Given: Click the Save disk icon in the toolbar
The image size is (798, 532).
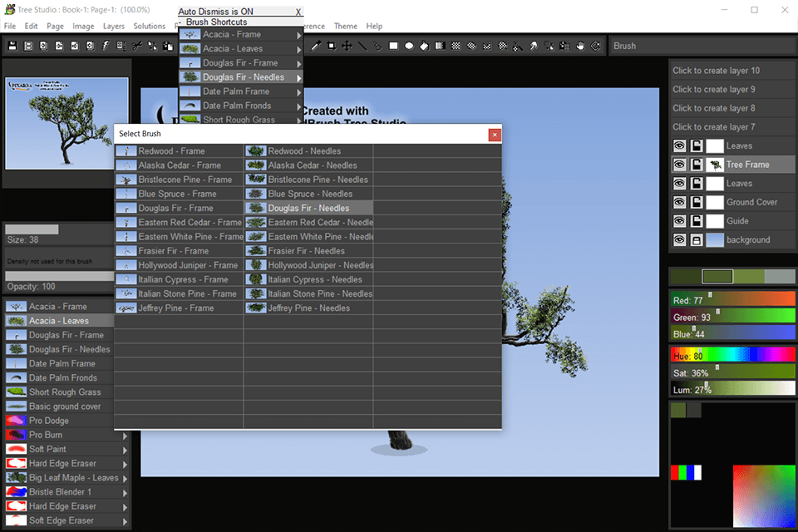Looking at the screenshot, I should point(12,46).
